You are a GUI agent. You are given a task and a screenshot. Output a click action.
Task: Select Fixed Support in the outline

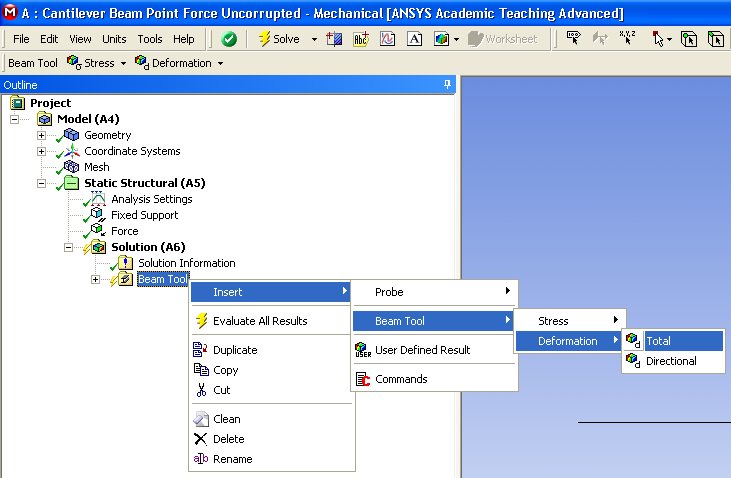[145, 215]
